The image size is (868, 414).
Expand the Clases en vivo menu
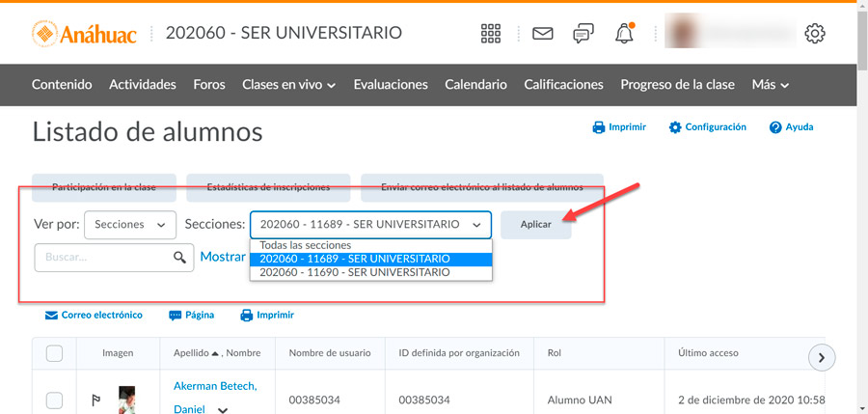point(288,85)
